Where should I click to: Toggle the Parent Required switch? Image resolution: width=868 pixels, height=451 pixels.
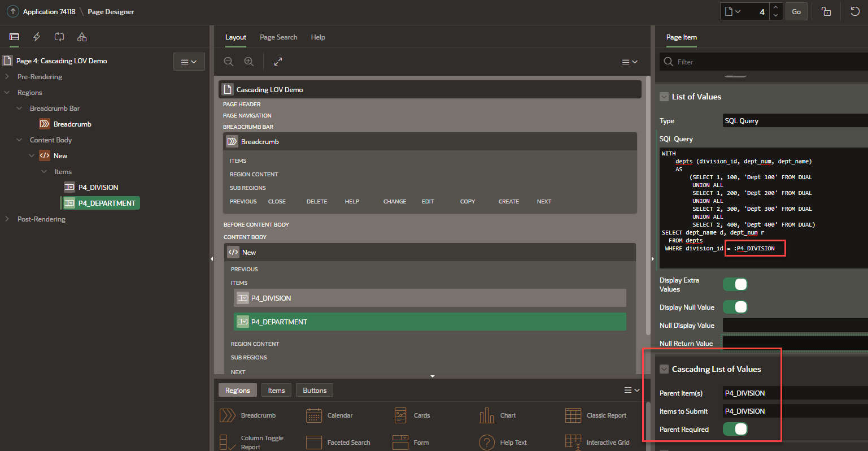735,429
